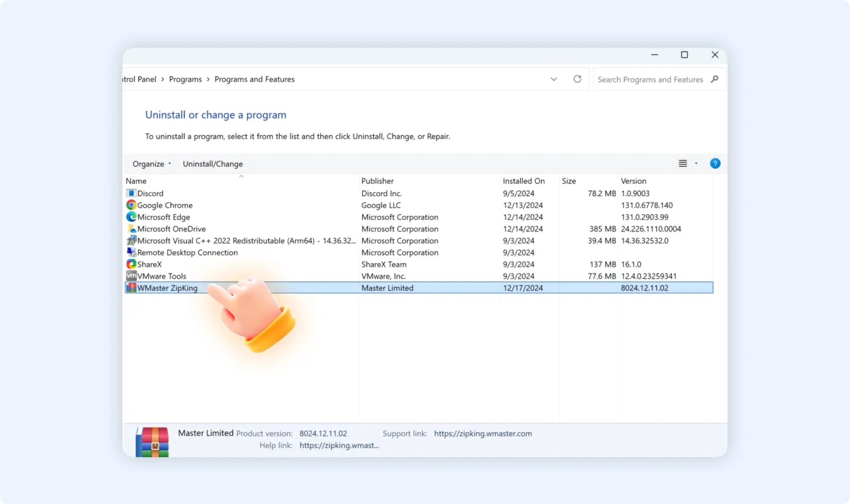
Task: Click the Microsoft Edge icon
Action: (131, 217)
